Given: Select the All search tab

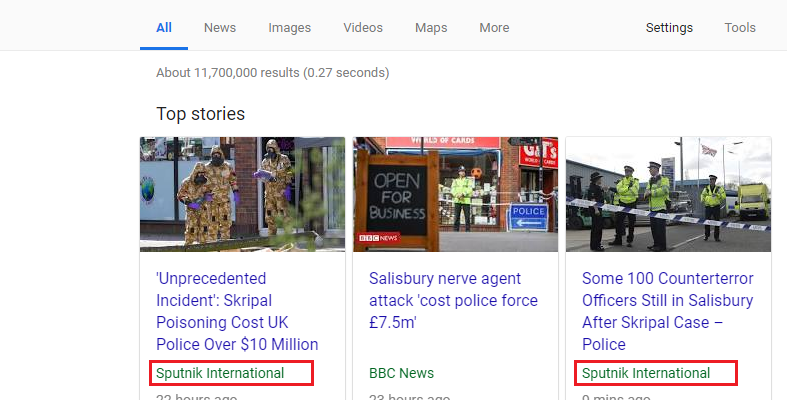Looking at the screenshot, I should click(x=164, y=28).
